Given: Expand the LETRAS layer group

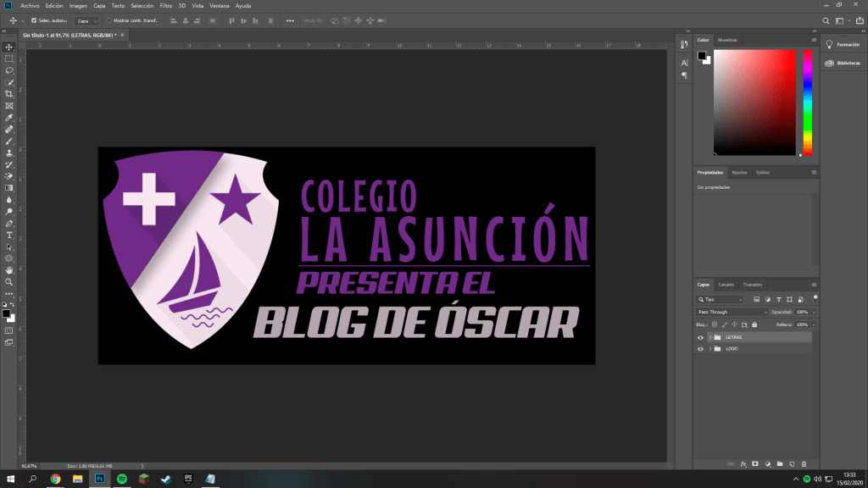Looking at the screenshot, I should pyautogui.click(x=709, y=337).
